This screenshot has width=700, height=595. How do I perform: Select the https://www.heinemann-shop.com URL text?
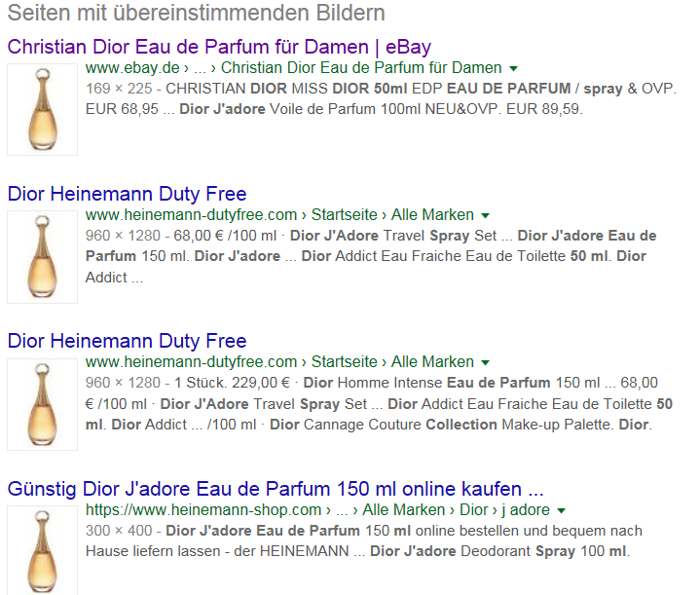point(203,509)
